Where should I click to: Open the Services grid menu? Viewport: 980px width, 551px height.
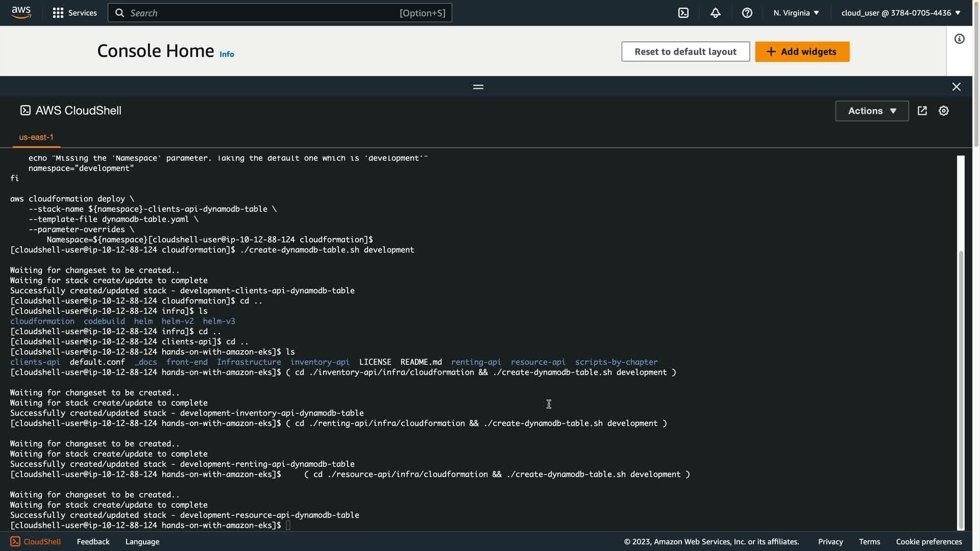click(75, 13)
